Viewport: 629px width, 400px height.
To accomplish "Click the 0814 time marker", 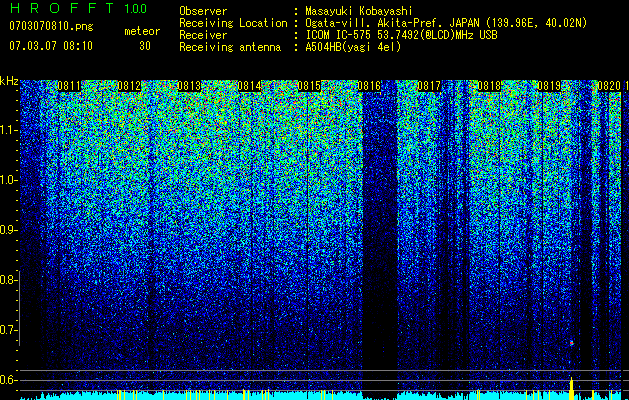I will point(249,86).
